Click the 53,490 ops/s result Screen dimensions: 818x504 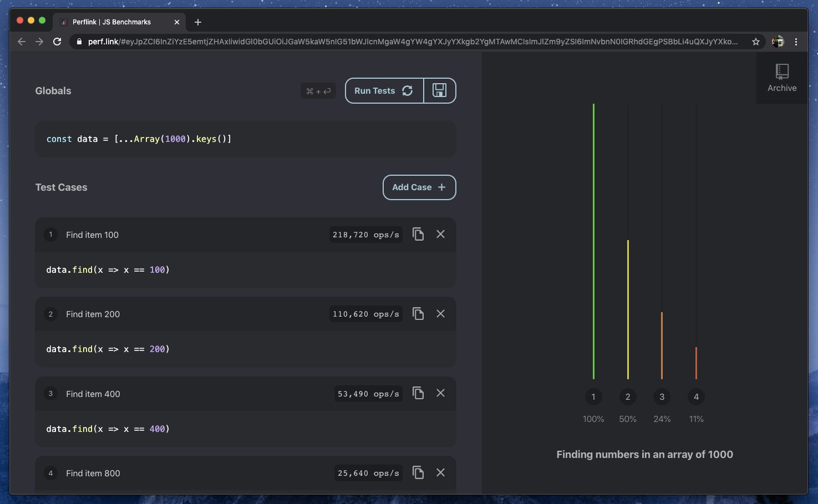[x=368, y=394]
